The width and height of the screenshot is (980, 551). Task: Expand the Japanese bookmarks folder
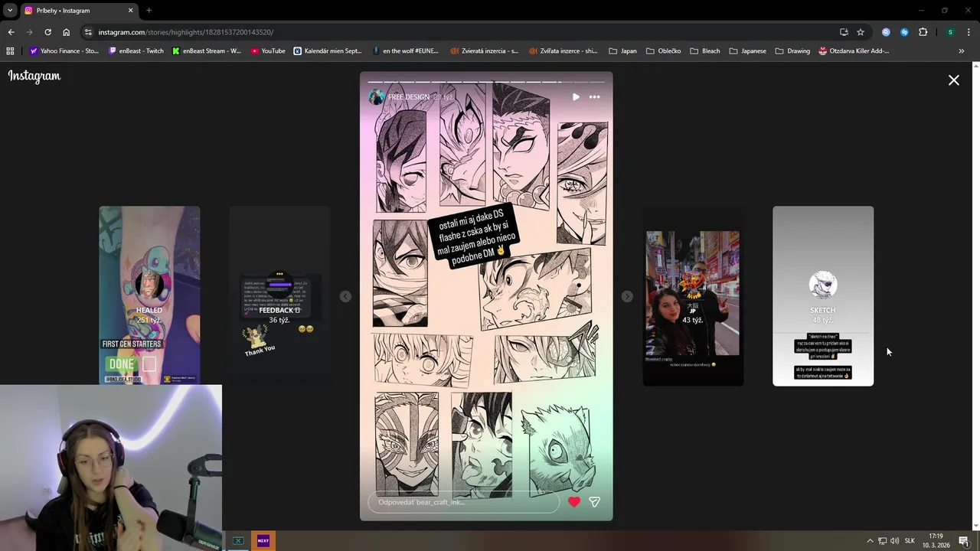coord(747,51)
